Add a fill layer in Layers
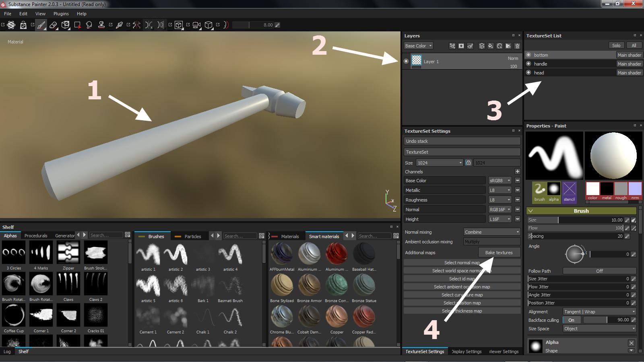Screen dimensions: 644x362 click(x=491, y=46)
